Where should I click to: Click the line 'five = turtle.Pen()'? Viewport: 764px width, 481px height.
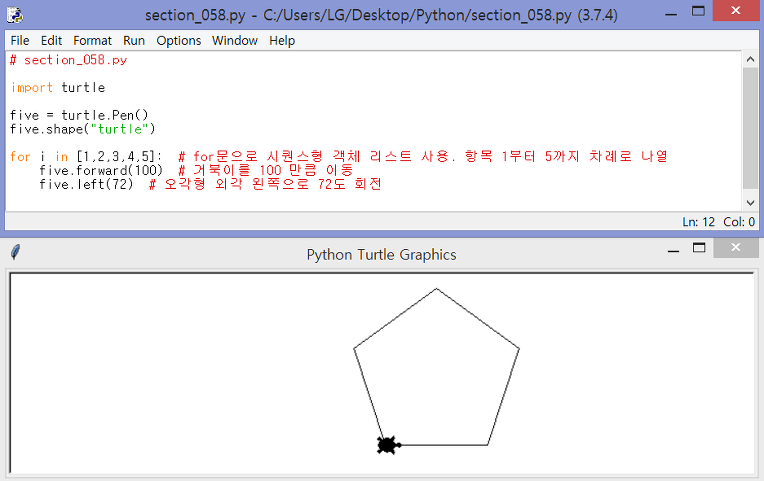coord(79,115)
